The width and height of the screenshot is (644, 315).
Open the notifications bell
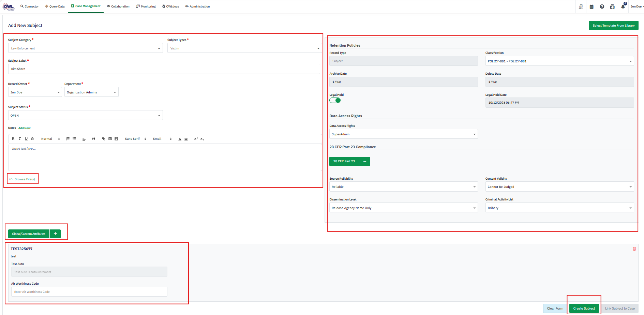click(623, 6)
